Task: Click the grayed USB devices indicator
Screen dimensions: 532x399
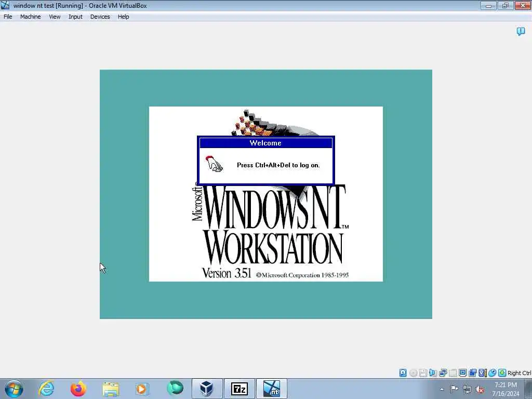Action: pos(453,373)
